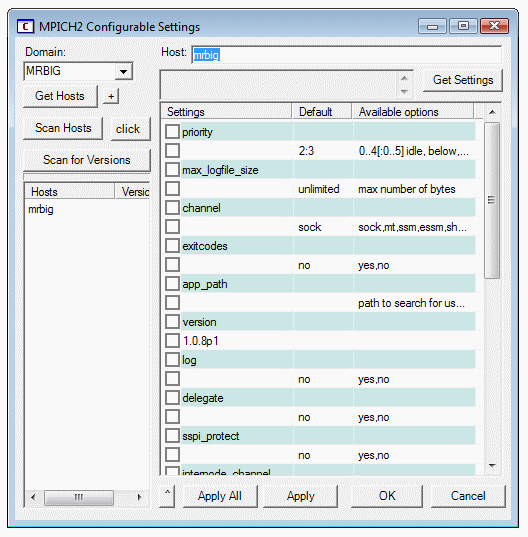The image size is (528, 537).
Task: Click the settings list scroll down arrow
Action: coord(492,465)
